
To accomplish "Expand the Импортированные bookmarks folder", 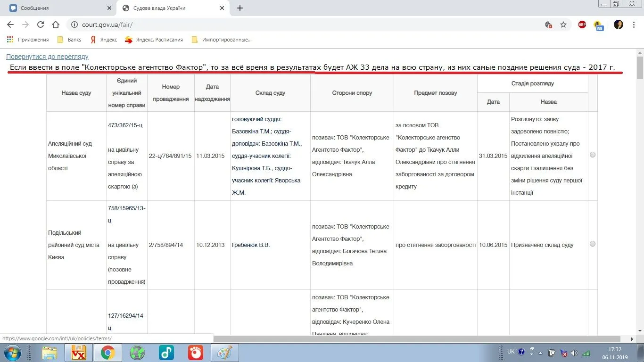I will pyautogui.click(x=222, y=40).
